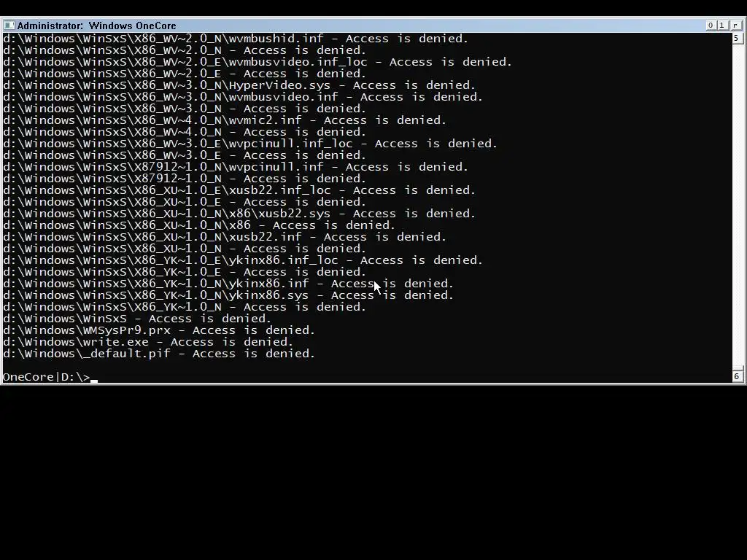Image resolution: width=747 pixels, height=560 pixels.
Task: Click the 'X86_WV~4.0_N - Access is denied' line
Action: click(185, 132)
